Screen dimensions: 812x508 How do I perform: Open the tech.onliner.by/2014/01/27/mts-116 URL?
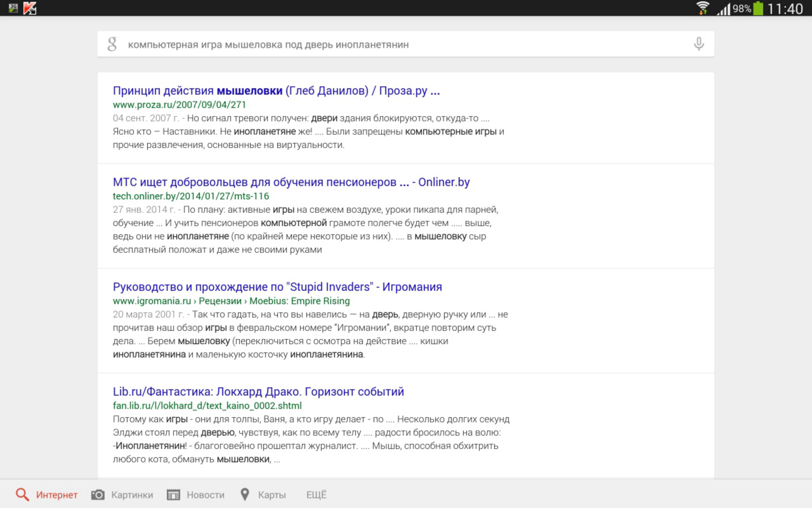191,196
